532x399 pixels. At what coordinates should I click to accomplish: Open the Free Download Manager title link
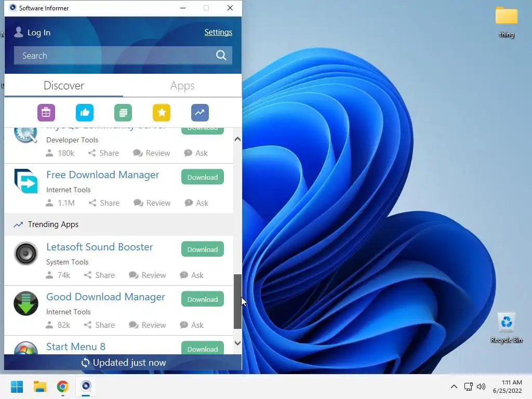click(x=102, y=175)
